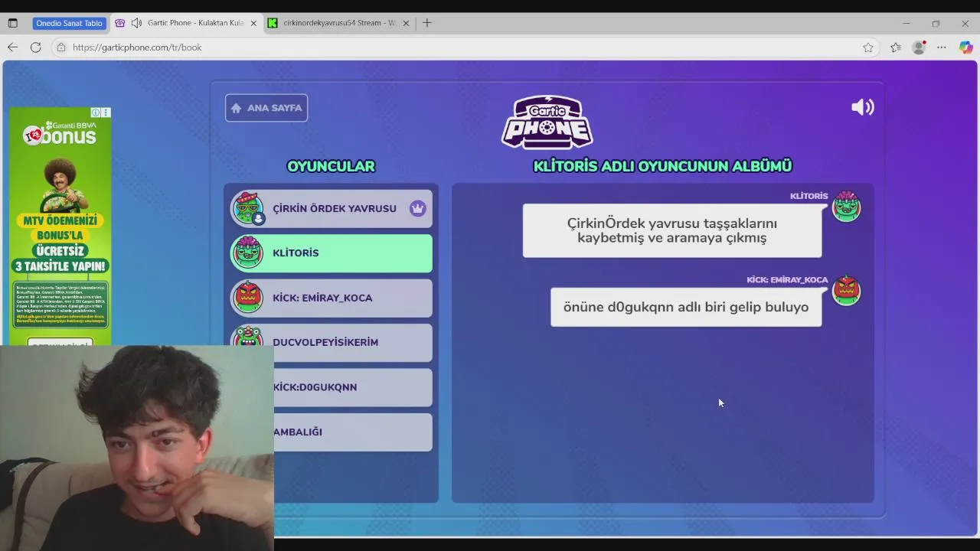Select player KİCK: EMİRAY_KOCA in list
The width and height of the screenshot is (980, 551).
click(332, 298)
